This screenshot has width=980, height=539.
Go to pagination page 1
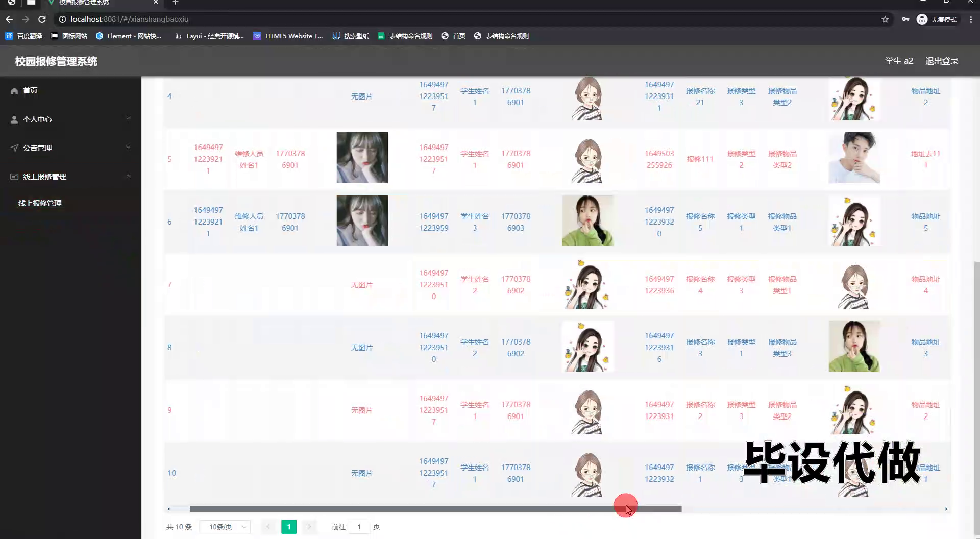[289, 527]
